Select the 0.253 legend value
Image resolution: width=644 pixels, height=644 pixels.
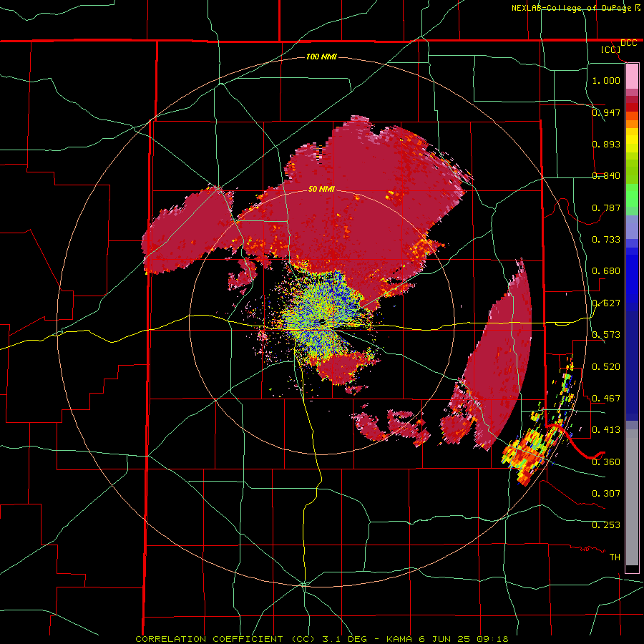pos(606,525)
